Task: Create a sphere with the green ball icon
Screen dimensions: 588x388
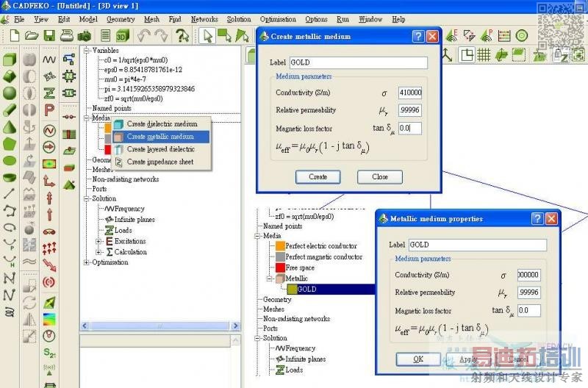Action: coord(10,93)
